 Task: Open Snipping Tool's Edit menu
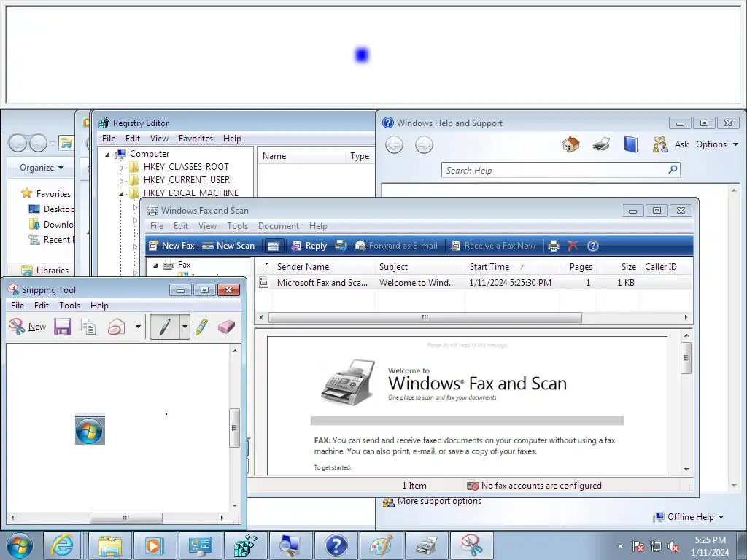click(42, 306)
